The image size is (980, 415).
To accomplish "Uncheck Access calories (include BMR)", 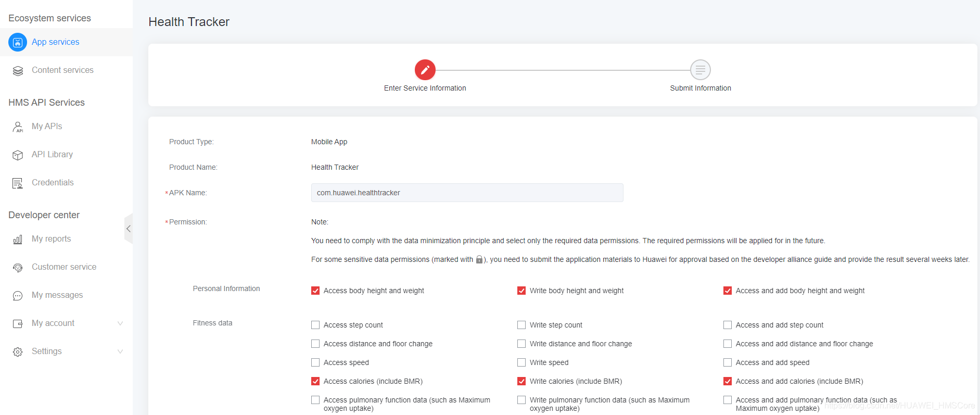I will point(315,381).
